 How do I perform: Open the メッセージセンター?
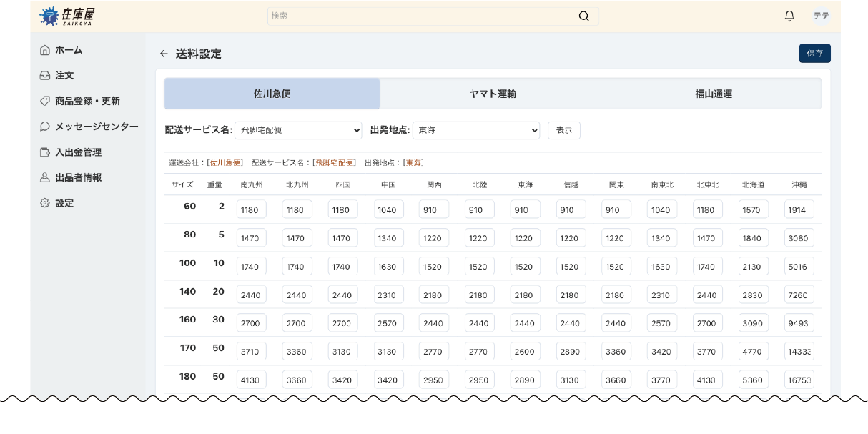tap(94, 126)
